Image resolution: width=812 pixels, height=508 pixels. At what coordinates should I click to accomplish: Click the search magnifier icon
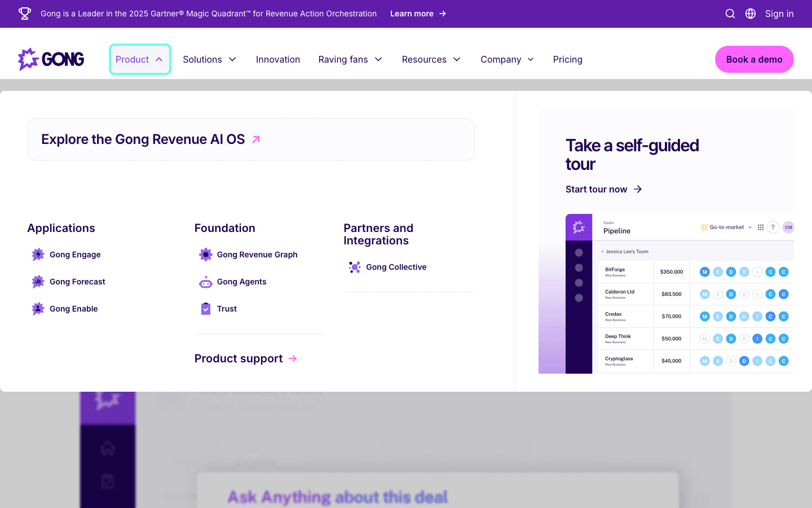coord(730,14)
